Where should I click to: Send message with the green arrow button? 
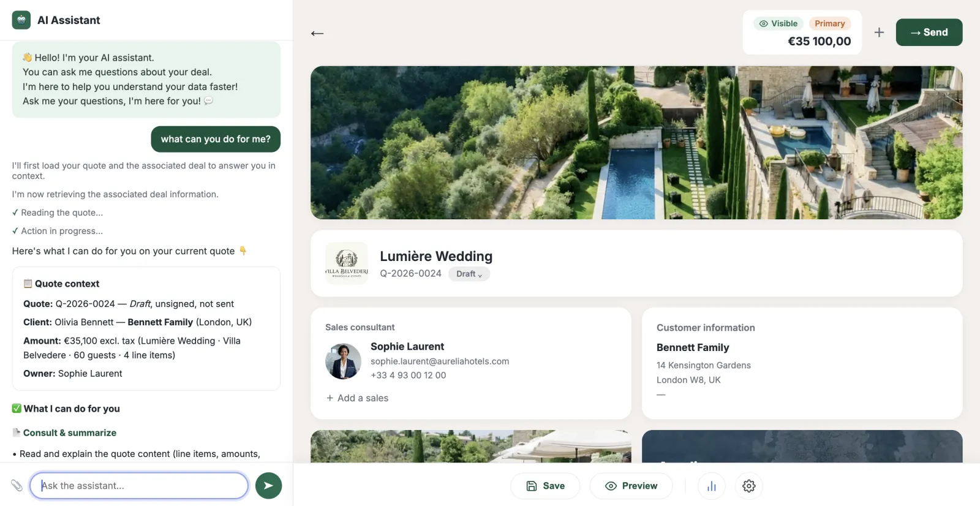pyautogui.click(x=268, y=486)
